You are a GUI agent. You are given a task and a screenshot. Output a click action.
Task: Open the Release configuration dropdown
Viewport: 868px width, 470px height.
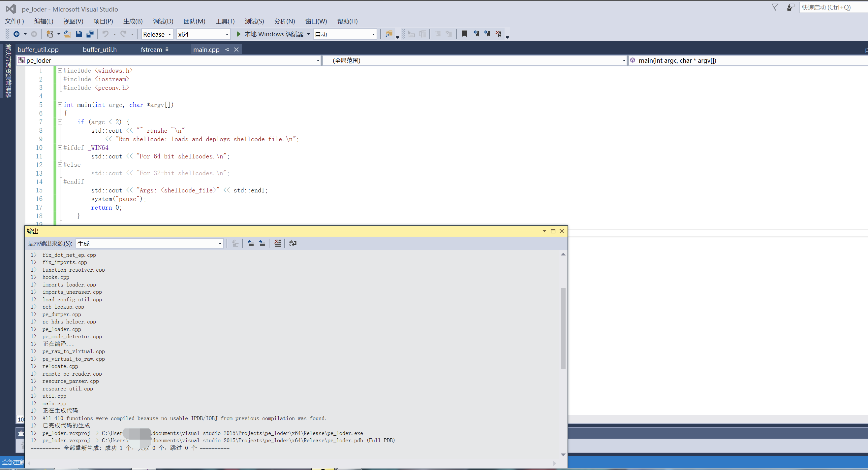point(170,34)
